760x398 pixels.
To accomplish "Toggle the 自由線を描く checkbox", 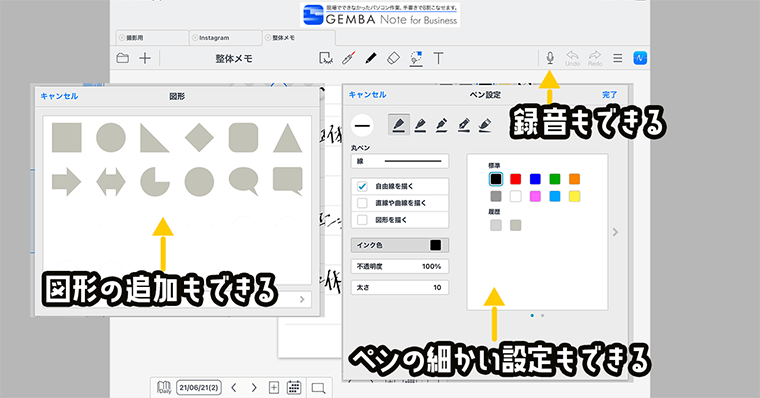I will [x=362, y=186].
